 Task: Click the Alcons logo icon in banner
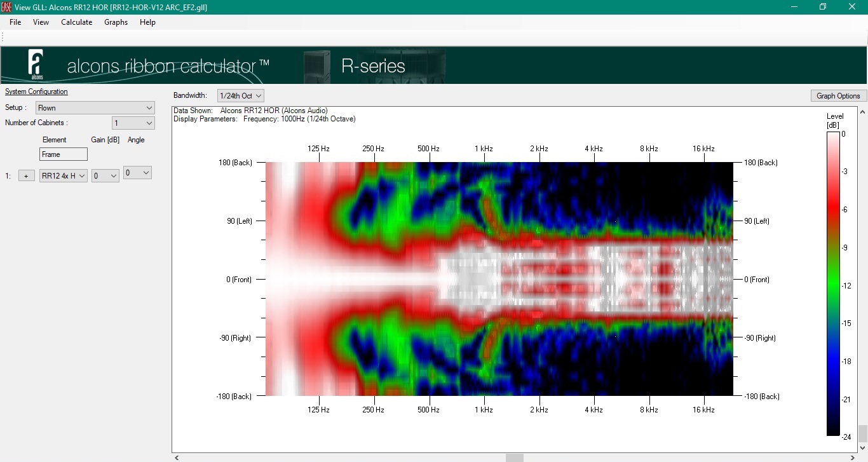[36, 64]
